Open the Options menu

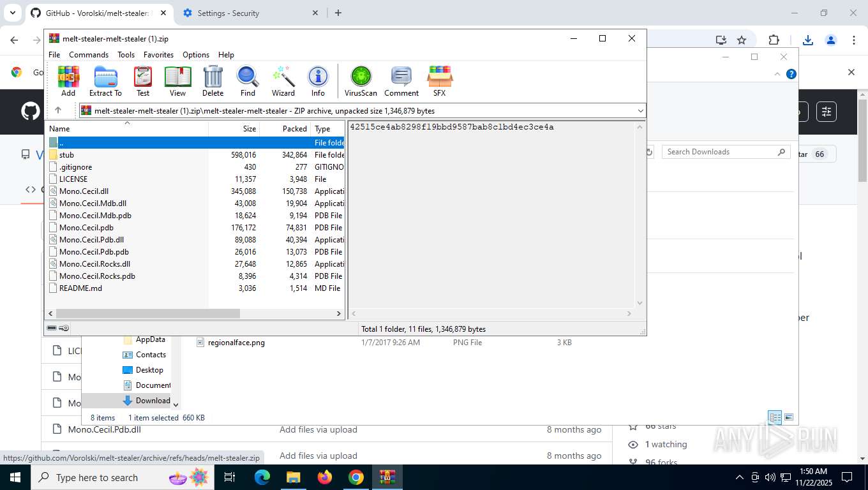pyautogui.click(x=196, y=55)
